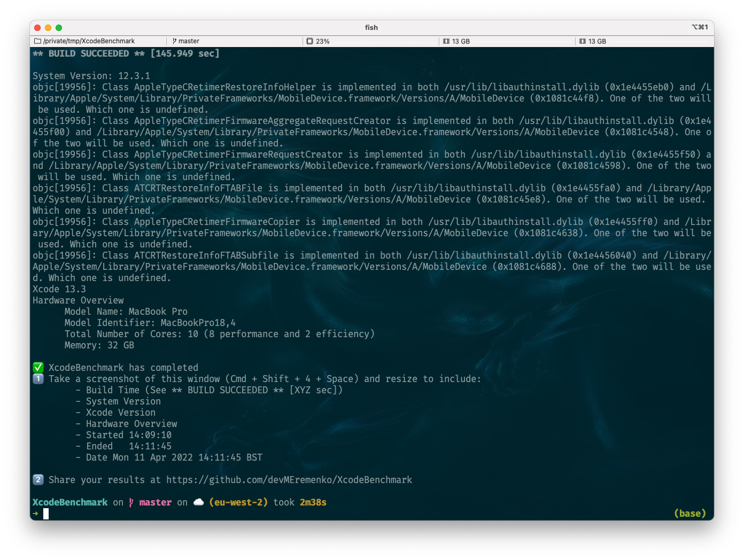Click the memory indicator icon showing 13 GB
The width and height of the screenshot is (744, 560).
pos(446,41)
